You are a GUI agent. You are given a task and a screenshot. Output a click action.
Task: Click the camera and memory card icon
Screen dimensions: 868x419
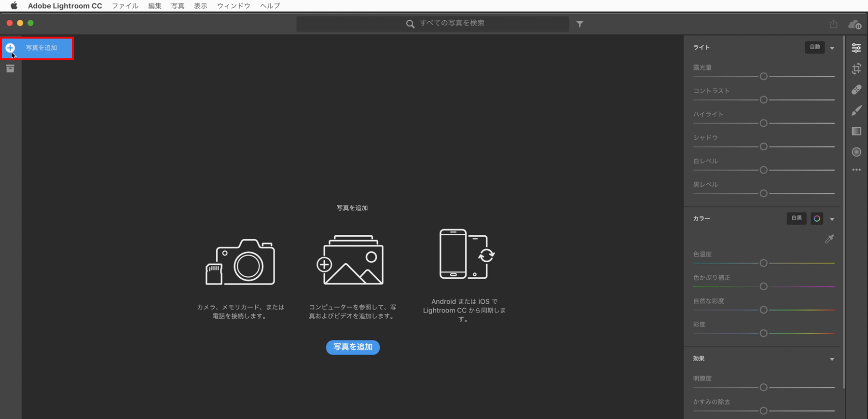coord(240,262)
